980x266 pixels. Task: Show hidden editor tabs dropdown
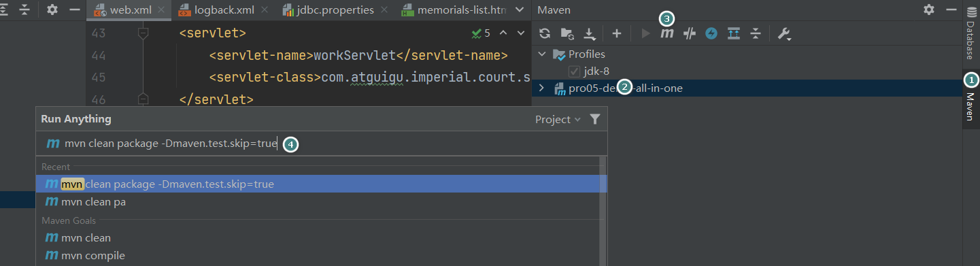[x=520, y=10]
